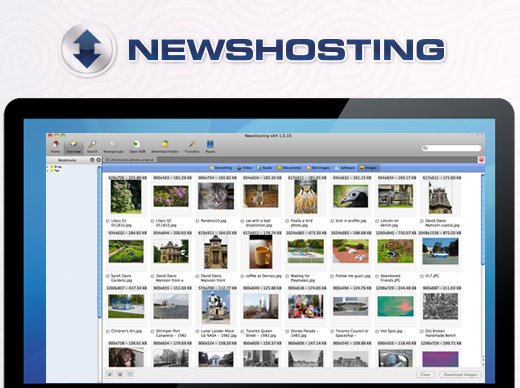This screenshot has width=520, height=388.
Task: Check the 017.JPG checkbox
Action: click(x=422, y=276)
